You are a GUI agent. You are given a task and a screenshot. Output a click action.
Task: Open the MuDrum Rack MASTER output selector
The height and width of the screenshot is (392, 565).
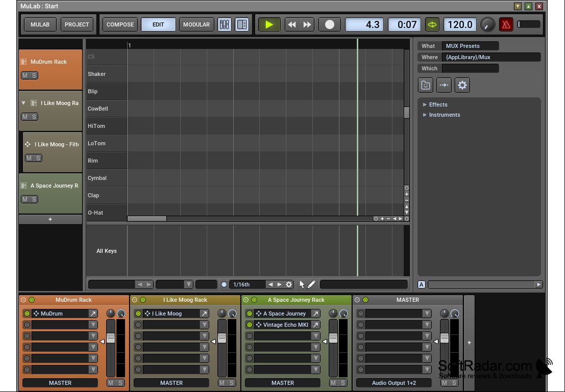[x=60, y=383]
